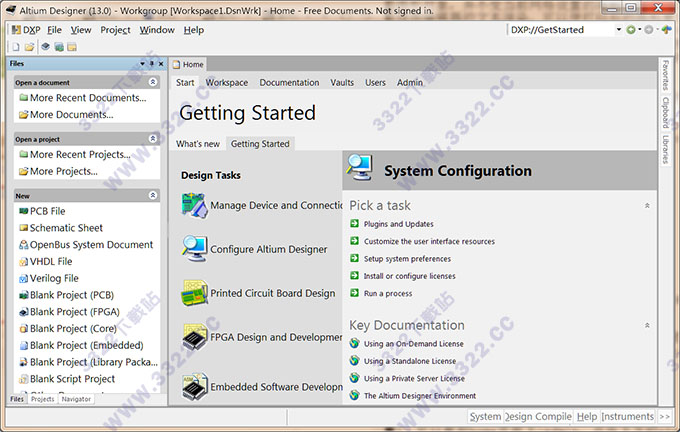Collapse the Open a document section
The height and width of the screenshot is (432, 680).
pyautogui.click(x=153, y=82)
